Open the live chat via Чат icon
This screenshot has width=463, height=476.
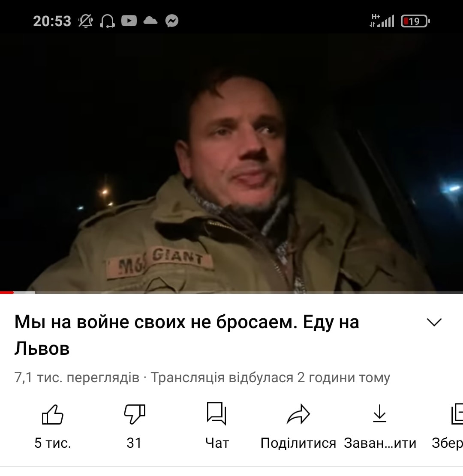click(216, 413)
